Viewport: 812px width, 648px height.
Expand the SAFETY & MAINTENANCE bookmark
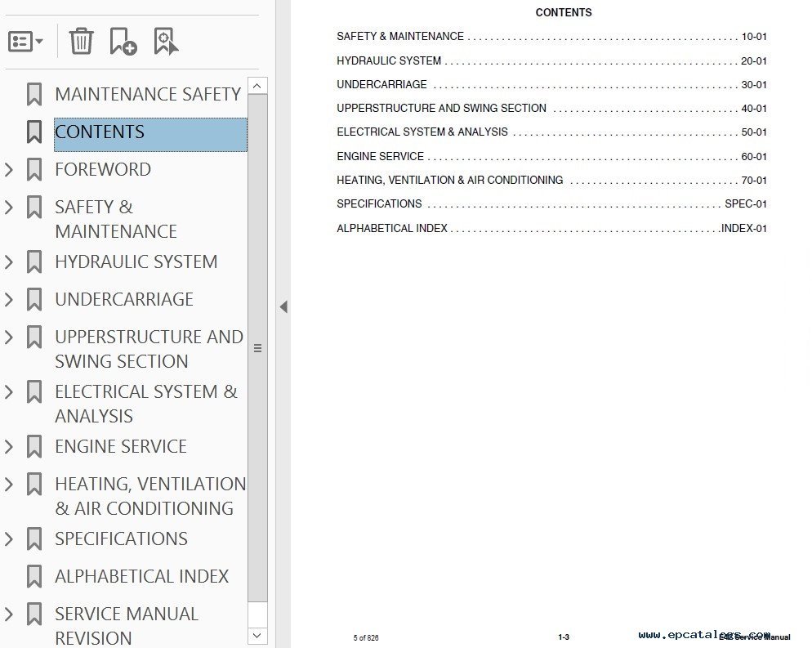click(9, 207)
